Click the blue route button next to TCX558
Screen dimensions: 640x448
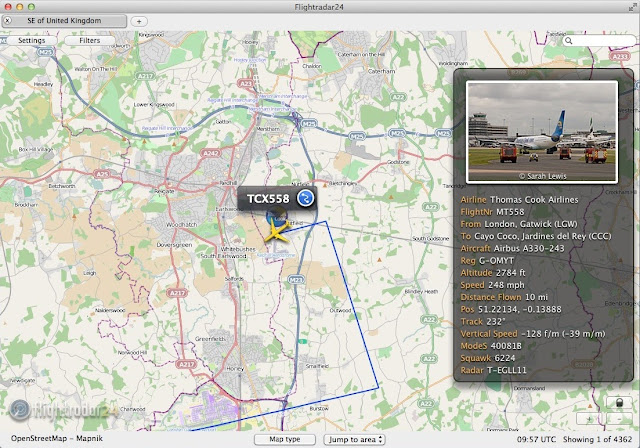305,198
